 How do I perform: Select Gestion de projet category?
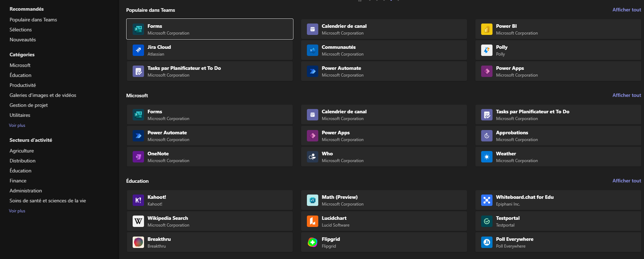pyautogui.click(x=28, y=105)
